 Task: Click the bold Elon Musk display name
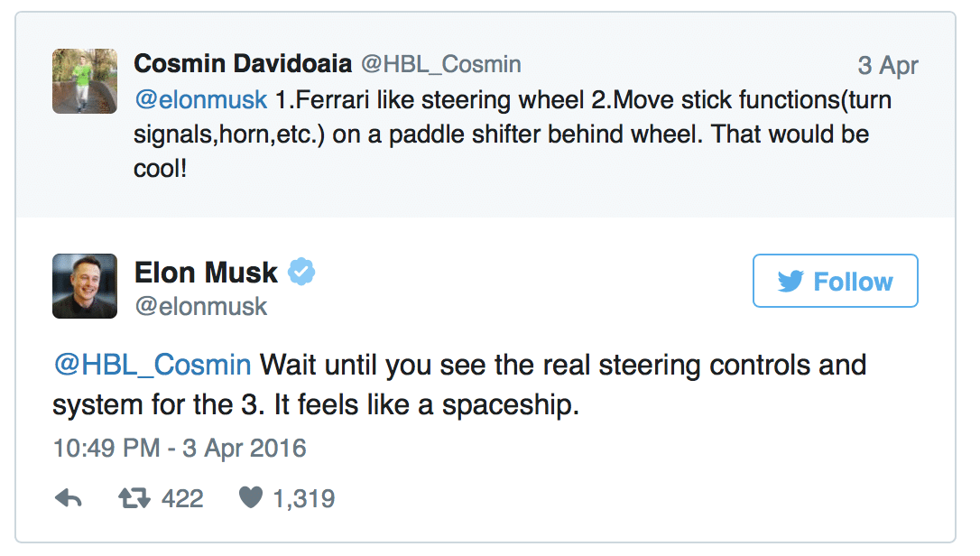(206, 272)
